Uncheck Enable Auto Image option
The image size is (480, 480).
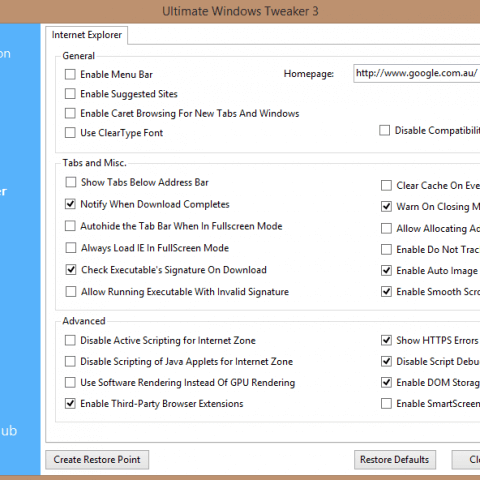(386, 271)
